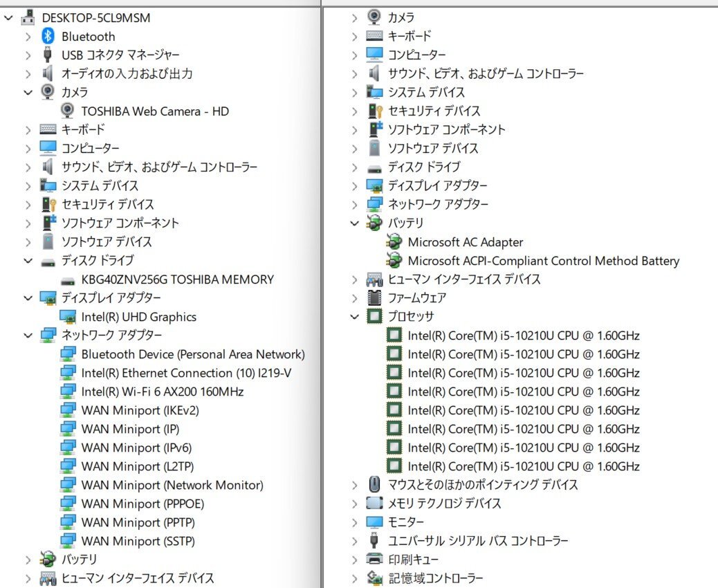Select the security devices key icon
Screen dimensions: 718x588
click(48, 204)
